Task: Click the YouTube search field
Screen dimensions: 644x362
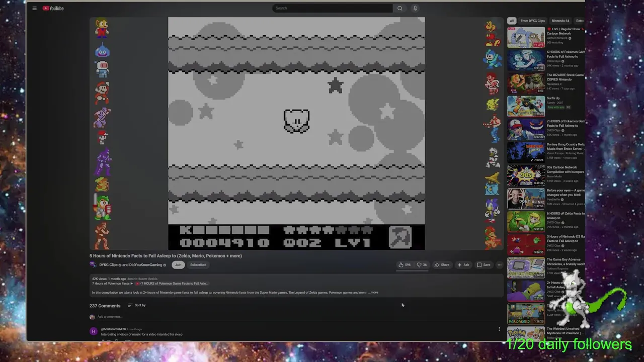Action: click(332, 8)
